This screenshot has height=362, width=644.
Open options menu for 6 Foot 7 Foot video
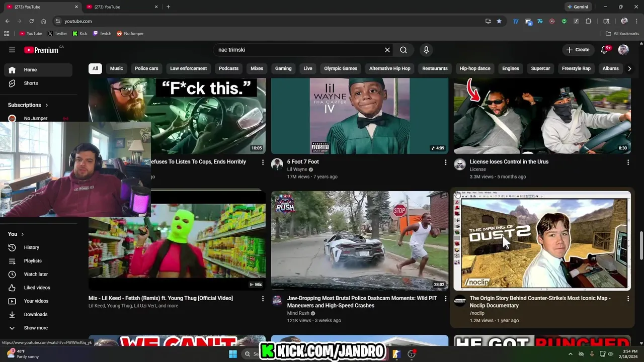445,162
